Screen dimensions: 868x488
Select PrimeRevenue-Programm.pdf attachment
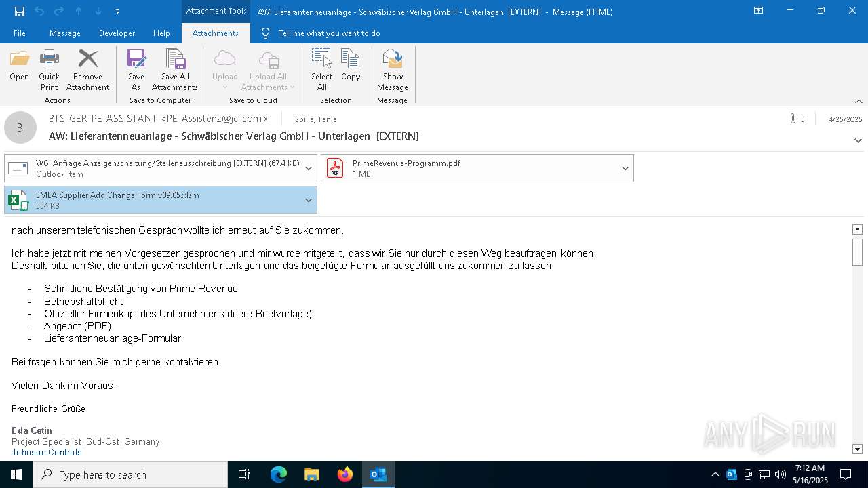click(477, 168)
